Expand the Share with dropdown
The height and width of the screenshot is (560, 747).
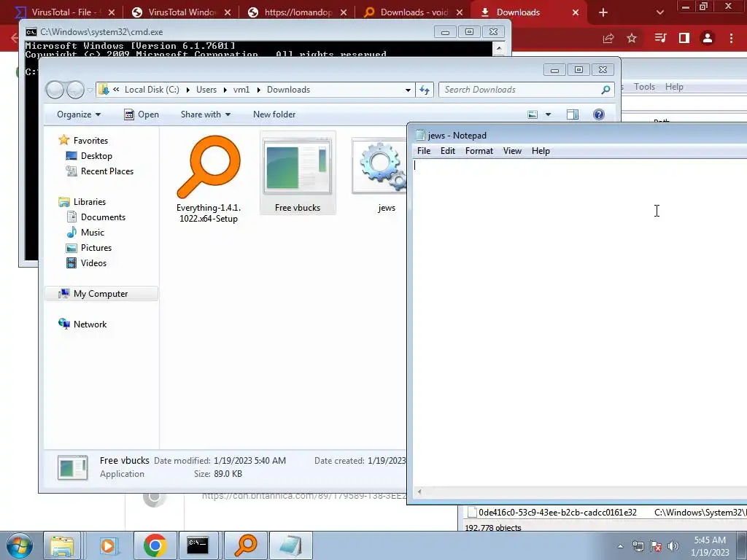point(205,114)
